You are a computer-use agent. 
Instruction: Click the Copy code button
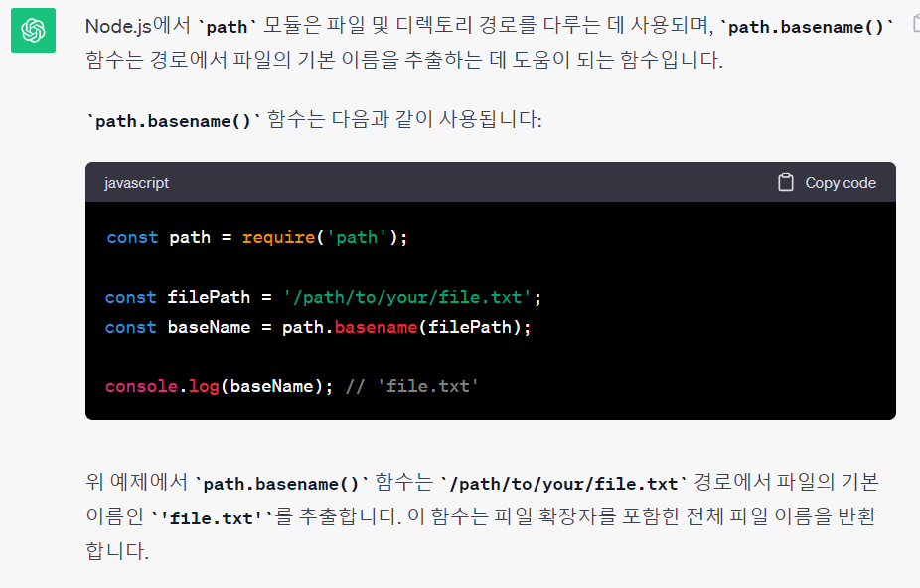[827, 183]
